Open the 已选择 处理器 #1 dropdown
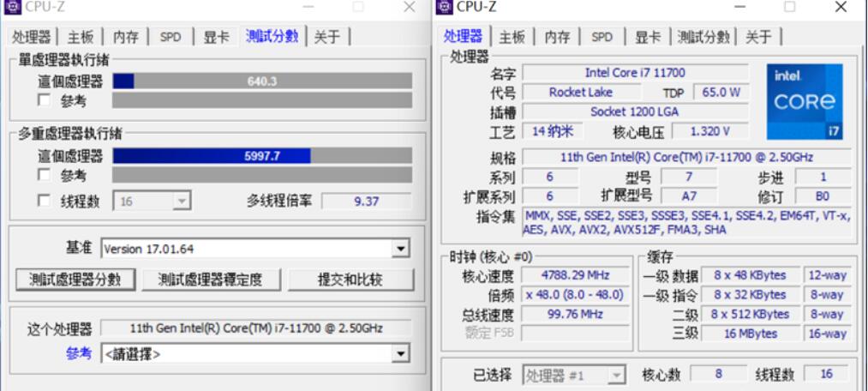This screenshot has height=391, width=868. (575, 375)
